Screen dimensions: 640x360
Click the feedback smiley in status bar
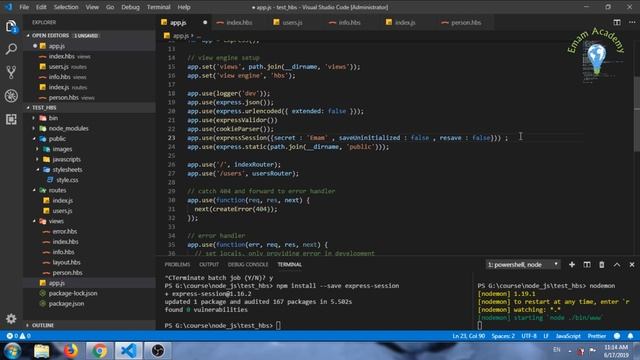click(x=617, y=336)
